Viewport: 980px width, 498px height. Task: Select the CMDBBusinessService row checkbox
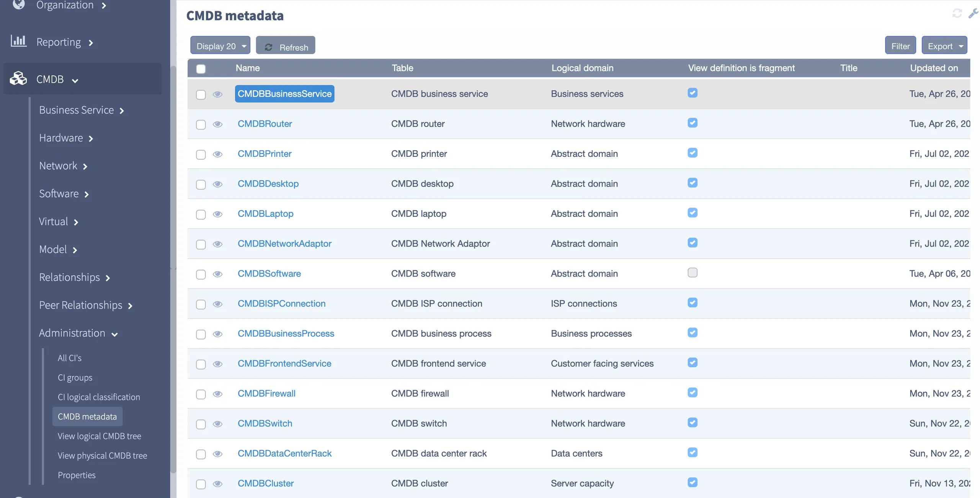(201, 94)
